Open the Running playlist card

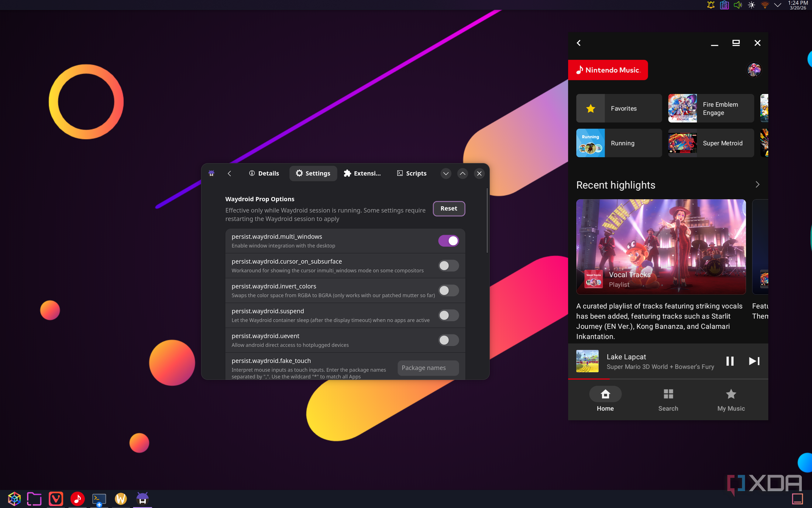click(x=619, y=143)
